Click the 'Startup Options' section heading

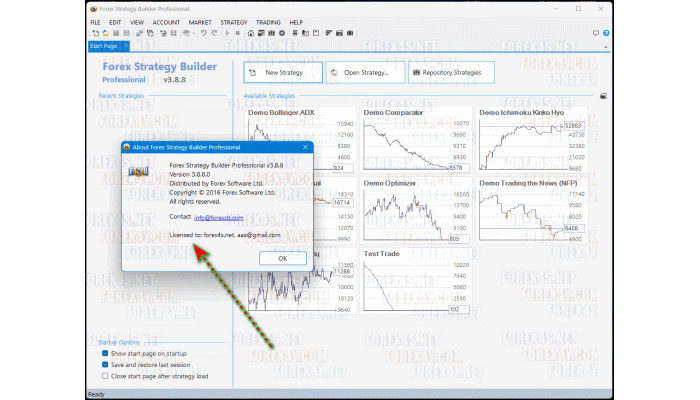tap(119, 342)
